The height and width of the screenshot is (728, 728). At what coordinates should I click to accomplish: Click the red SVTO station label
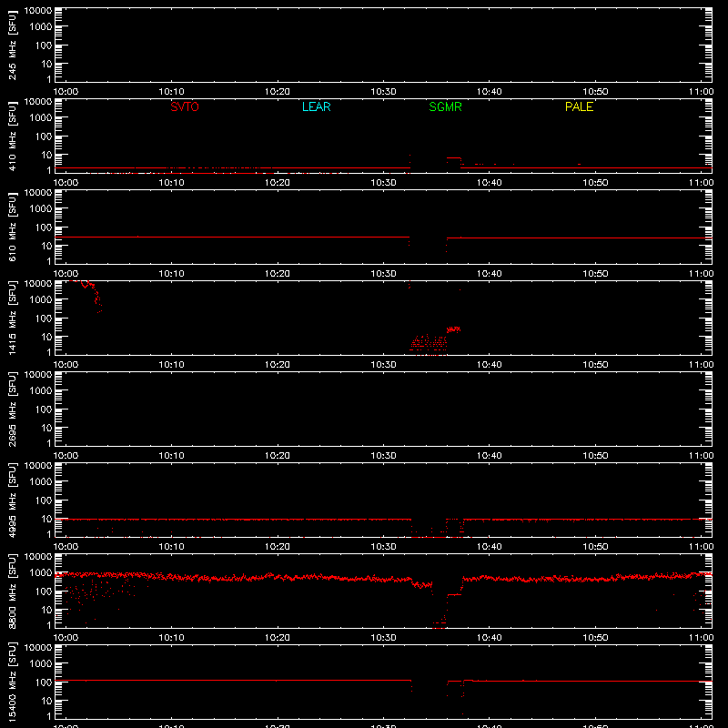185,106
